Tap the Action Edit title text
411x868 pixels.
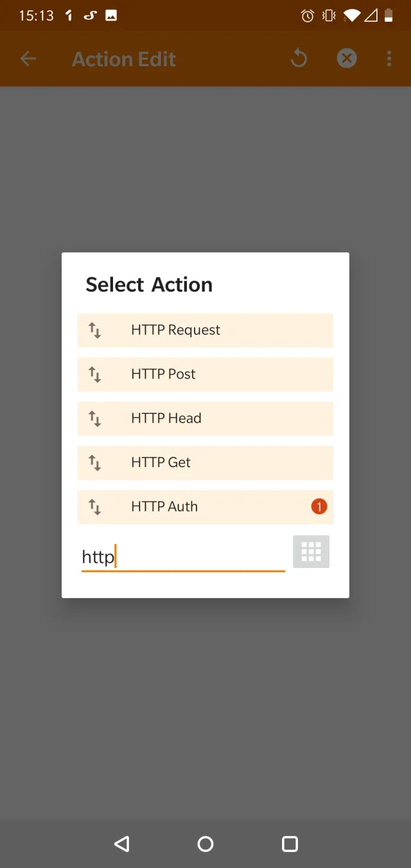(x=123, y=58)
